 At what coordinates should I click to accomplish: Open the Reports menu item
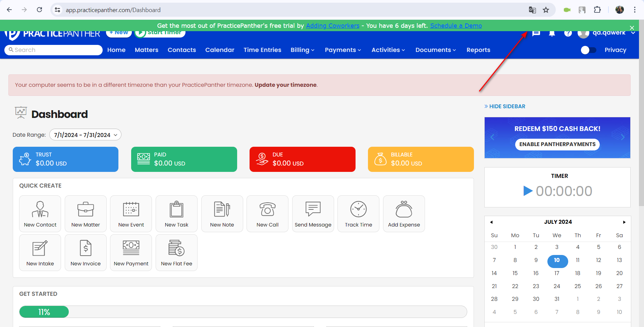click(478, 50)
